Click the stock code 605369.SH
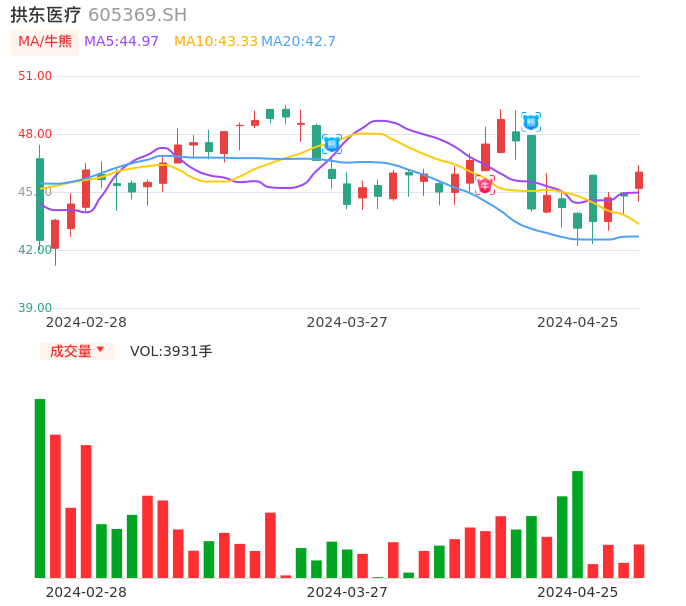Screen dimensions: 686x606 (137, 15)
